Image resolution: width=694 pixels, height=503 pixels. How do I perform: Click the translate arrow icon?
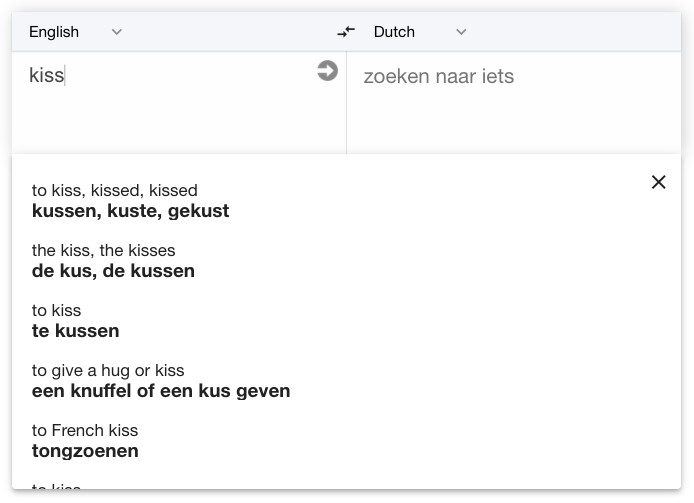[328, 71]
